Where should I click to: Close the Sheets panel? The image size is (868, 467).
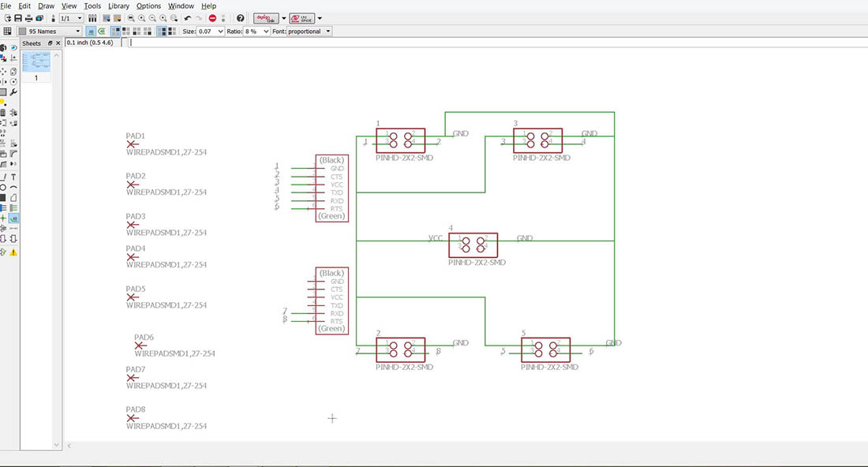tap(58, 43)
